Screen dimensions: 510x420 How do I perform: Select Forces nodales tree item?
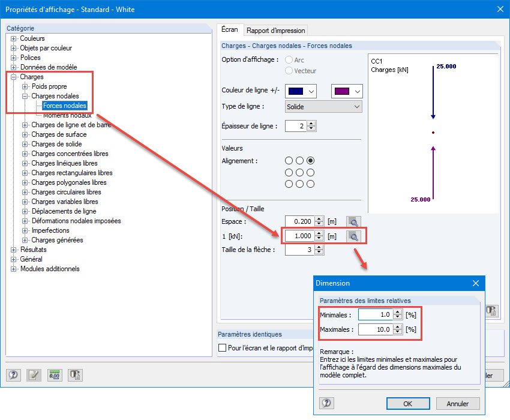pos(65,106)
